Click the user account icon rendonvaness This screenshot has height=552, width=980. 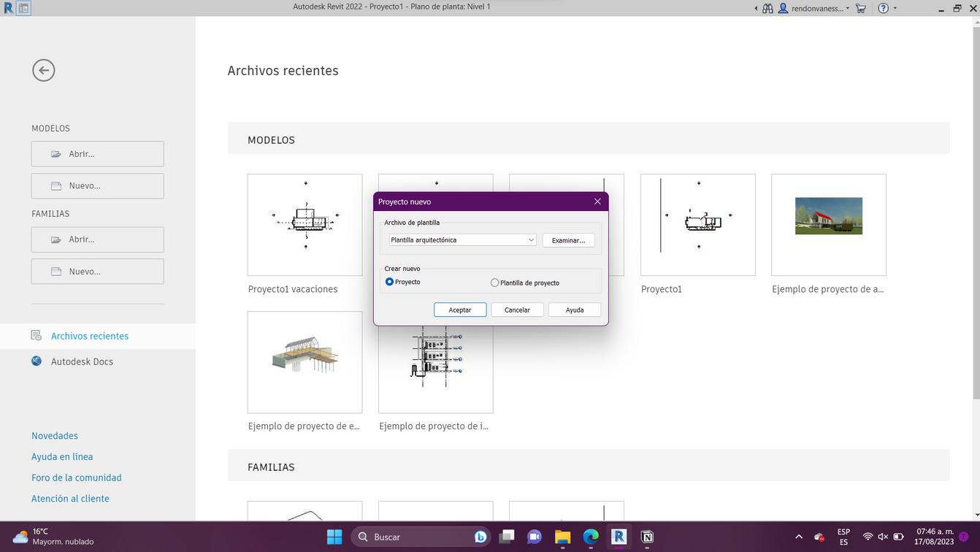(x=784, y=9)
